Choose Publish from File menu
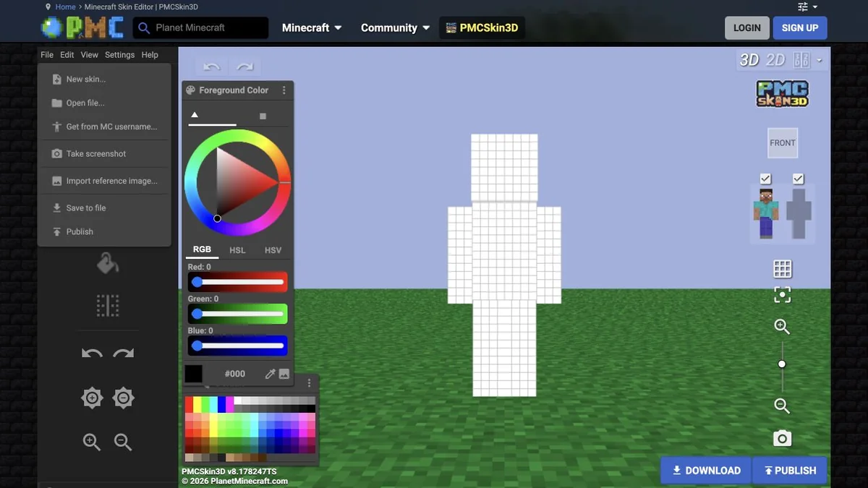 click(x=104, y=232)
